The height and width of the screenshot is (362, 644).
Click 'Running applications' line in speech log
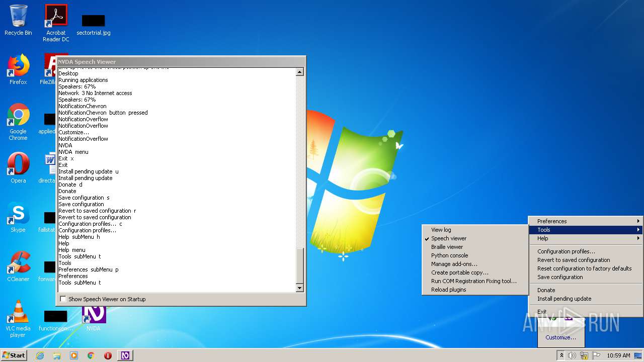83,80
